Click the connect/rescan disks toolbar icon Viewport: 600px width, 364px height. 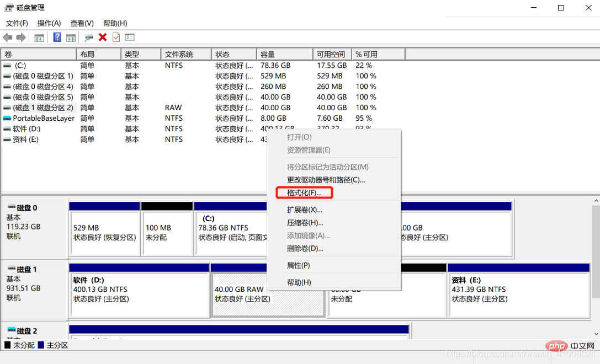tap(89, 38)
